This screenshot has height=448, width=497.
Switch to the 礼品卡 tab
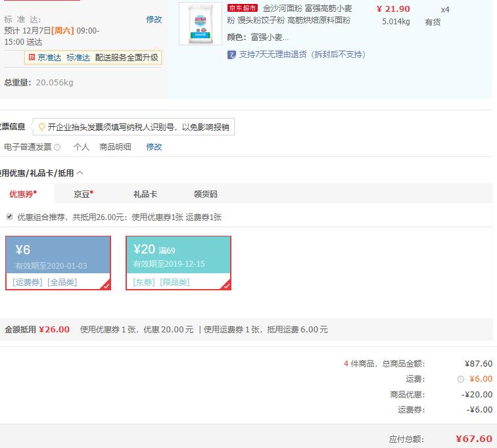145,194
